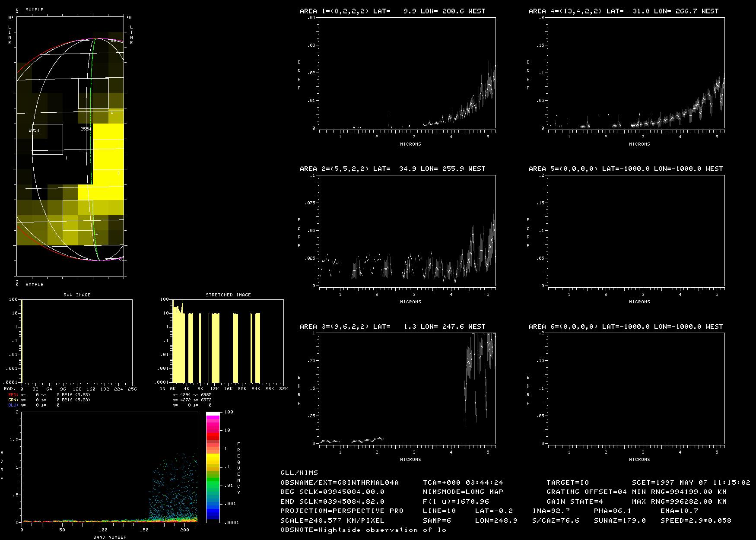Click the Area 4 selection box on Io map
This screenshot has width=756, height=540.
(78, 215)
